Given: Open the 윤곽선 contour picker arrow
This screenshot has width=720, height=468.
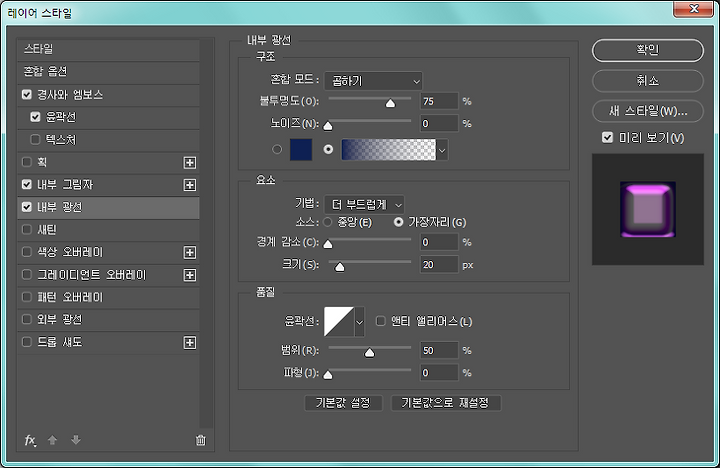Looking at the screenshot, I should click(360, 322).
